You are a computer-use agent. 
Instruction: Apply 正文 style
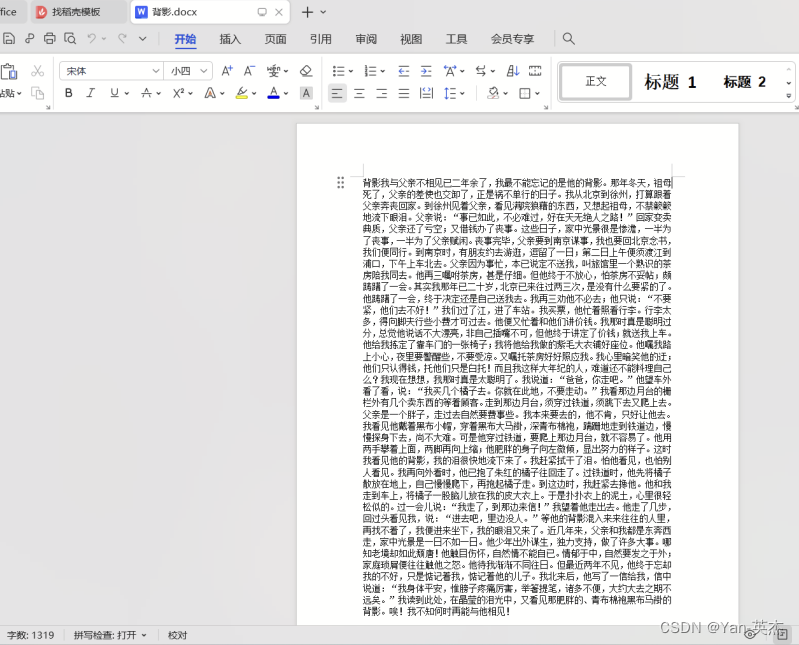point(596,82)
